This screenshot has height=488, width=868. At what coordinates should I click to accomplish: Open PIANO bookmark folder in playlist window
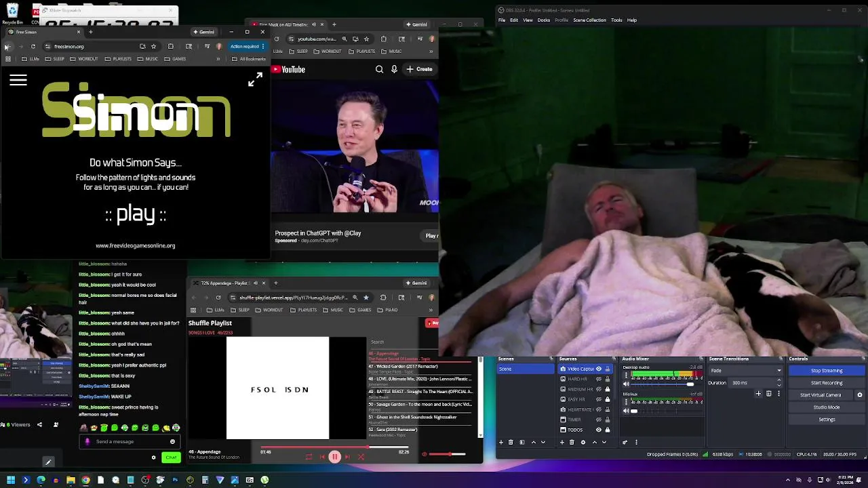[388, 310]
